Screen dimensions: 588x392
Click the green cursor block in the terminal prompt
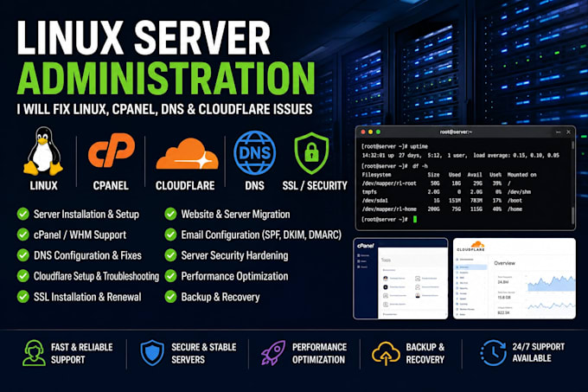pyautogui.click(x=415, y=219)
